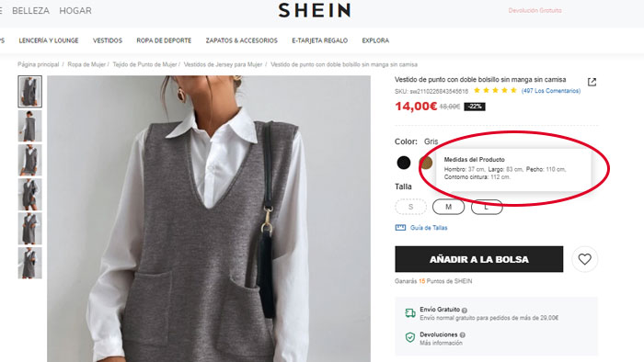Image resolution: width=644 pixels, height=362 pixels.
Task: Click the Envío Gratuito help question icon
Action: [464, 311]
